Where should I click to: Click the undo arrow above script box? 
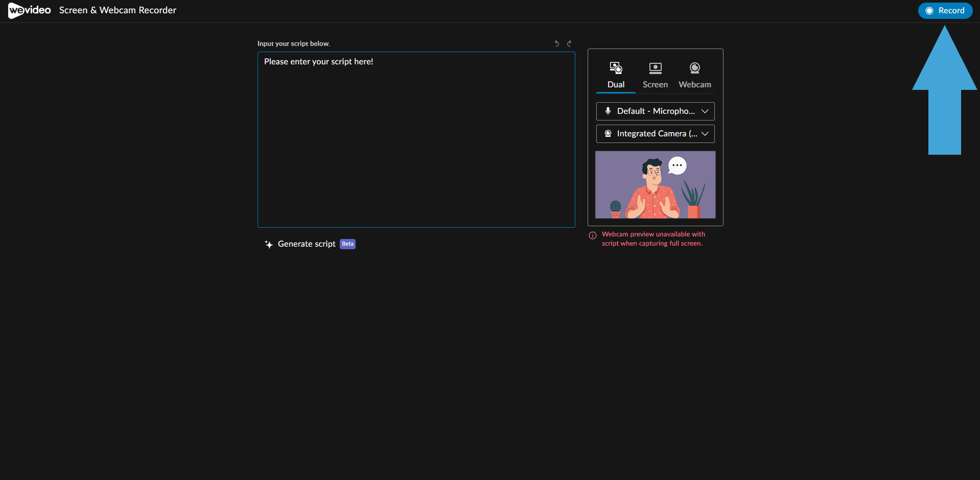(557, 44)
